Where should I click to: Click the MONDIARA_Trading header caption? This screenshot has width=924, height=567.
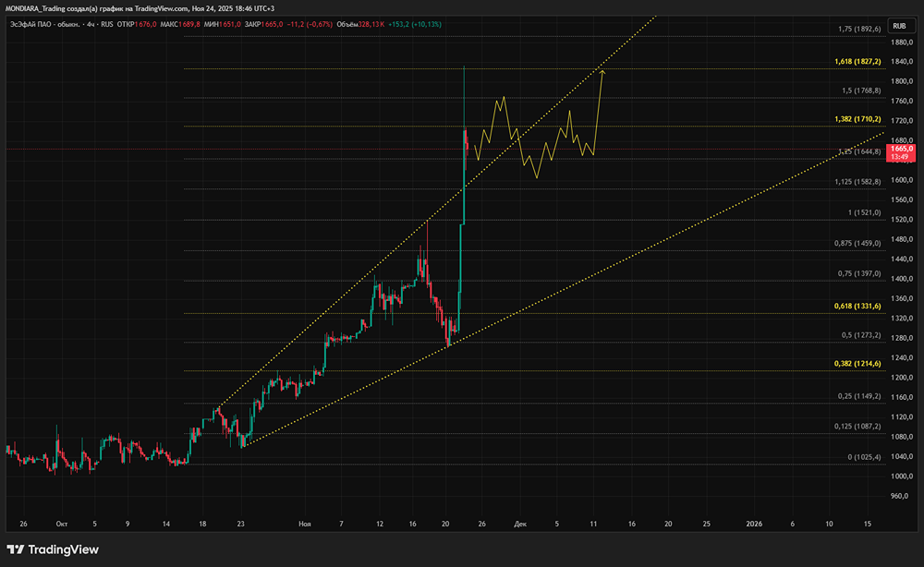pyautogui.click(x=140, y=8)
